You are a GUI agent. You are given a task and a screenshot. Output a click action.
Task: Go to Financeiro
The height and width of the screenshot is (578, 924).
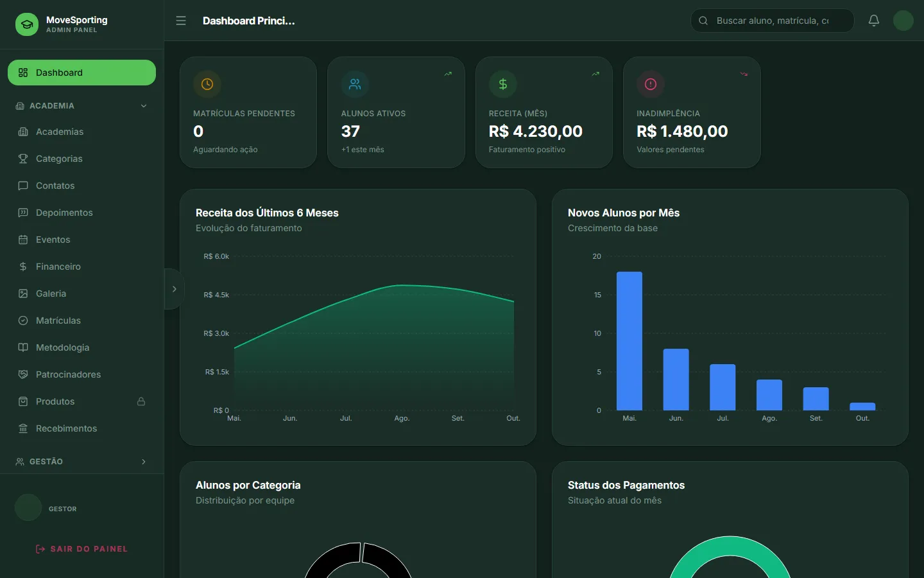click(x=81, y=267)
